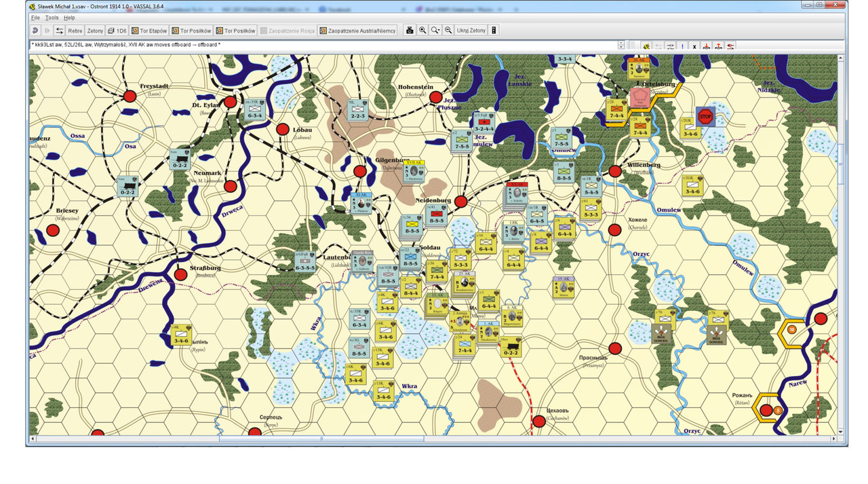Open the zoom level select dropdown
Viewport: 868px width, 484px height.
(435, 31)
